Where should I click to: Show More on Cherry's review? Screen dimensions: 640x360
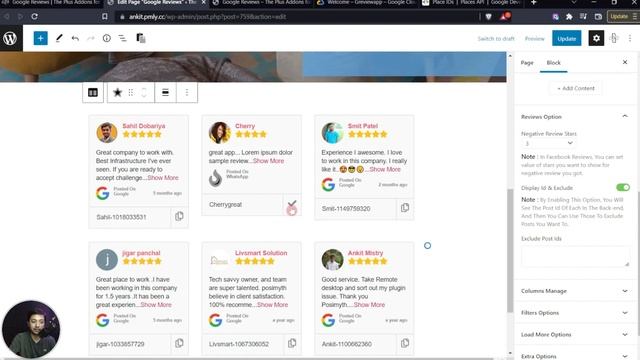tap(268, 161)
